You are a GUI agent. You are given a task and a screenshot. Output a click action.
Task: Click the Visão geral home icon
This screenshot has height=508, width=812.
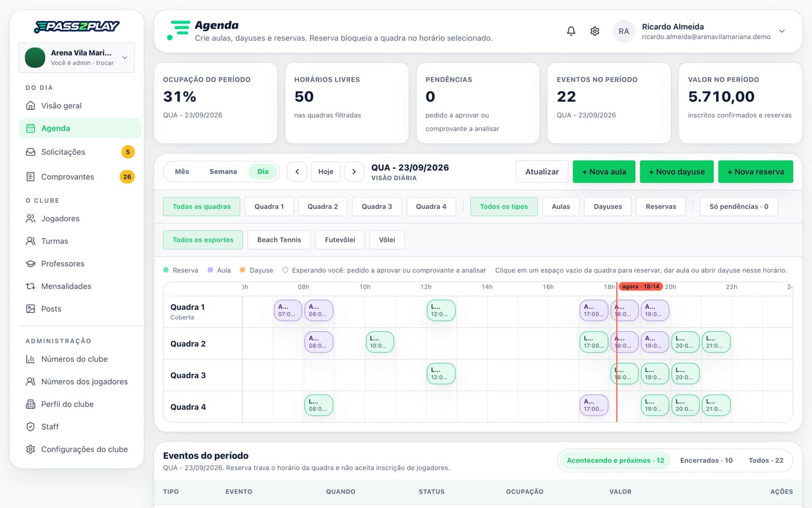tap(30, 106)
